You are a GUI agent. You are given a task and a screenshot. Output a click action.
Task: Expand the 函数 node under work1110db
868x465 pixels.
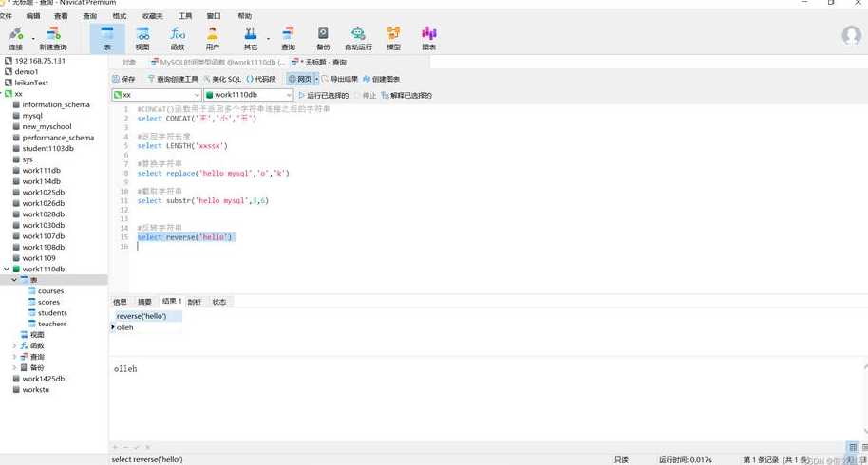[x=14, y=345]
